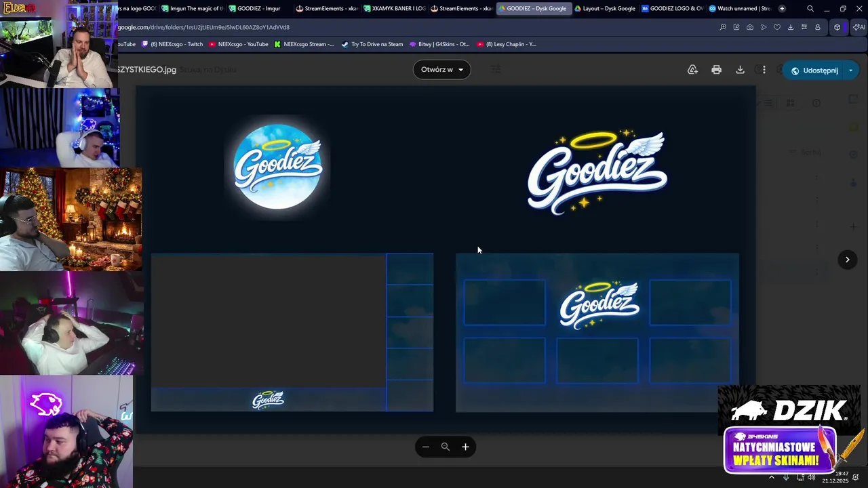Add a shortcut to Drive
This screenshot has height=488, width=868.
[x=692, y=70]
